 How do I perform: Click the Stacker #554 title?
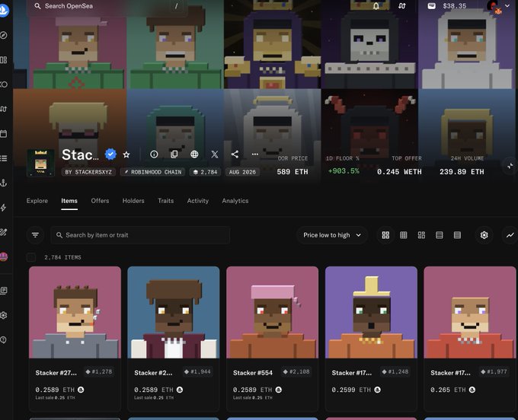253,373
